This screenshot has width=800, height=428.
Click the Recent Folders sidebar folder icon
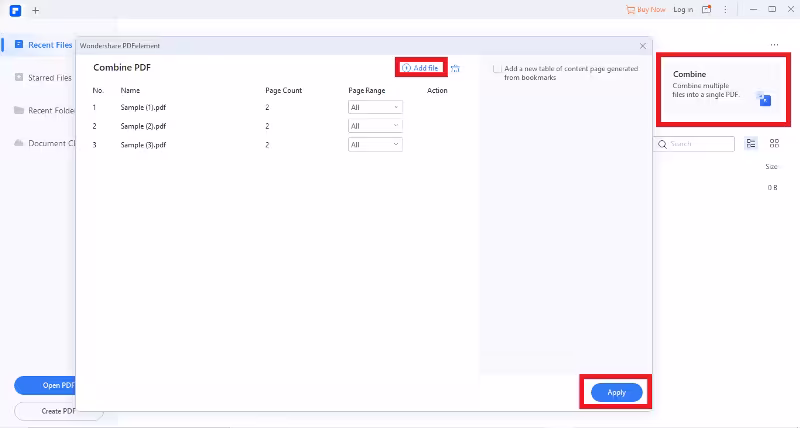pyautogui.click(x=19, y=110)
